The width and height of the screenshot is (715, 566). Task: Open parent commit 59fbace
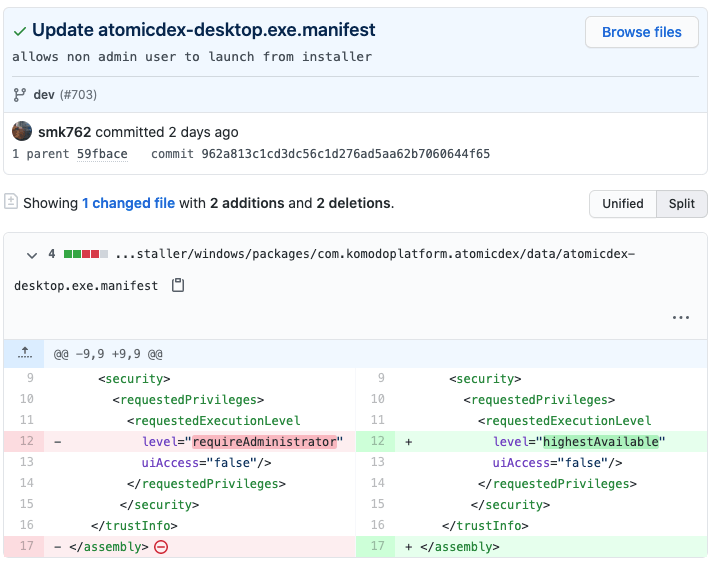[102, 154]
